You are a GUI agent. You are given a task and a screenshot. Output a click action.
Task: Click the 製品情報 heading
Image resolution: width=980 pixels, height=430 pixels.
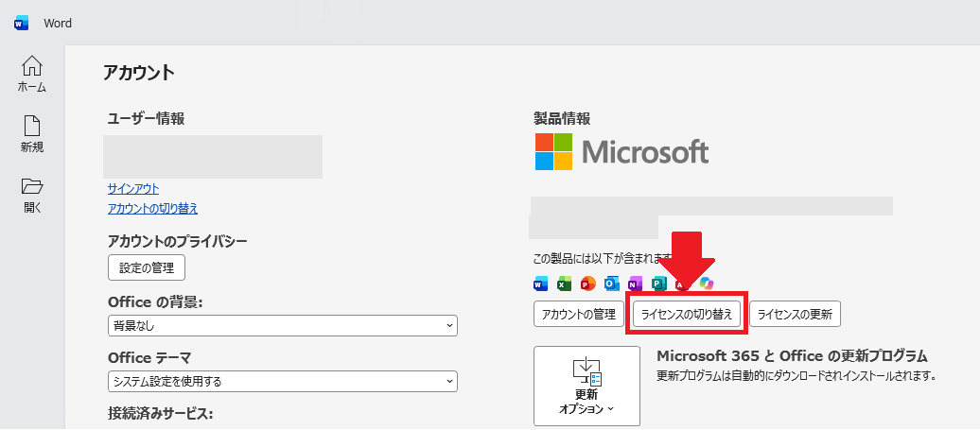click(562, 118)
